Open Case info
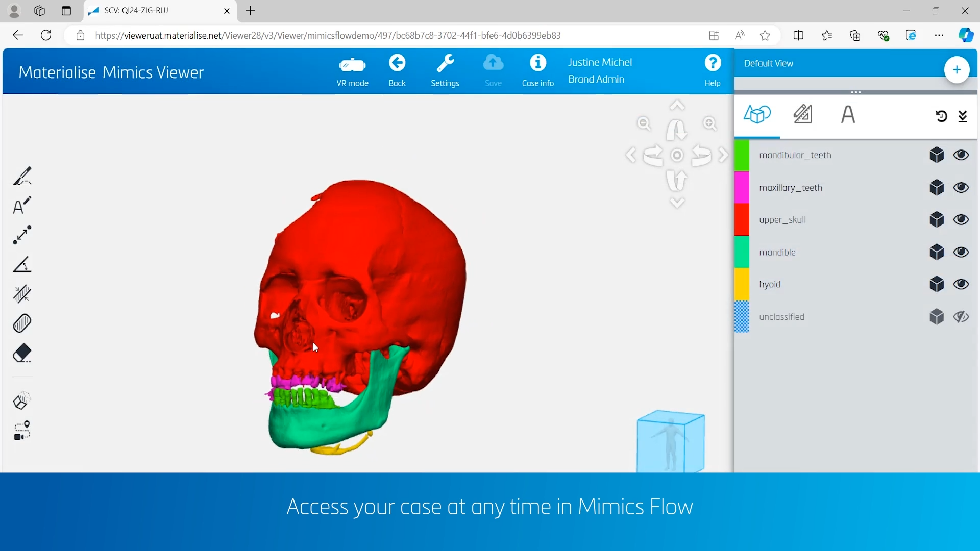 (x=537, y=71)
